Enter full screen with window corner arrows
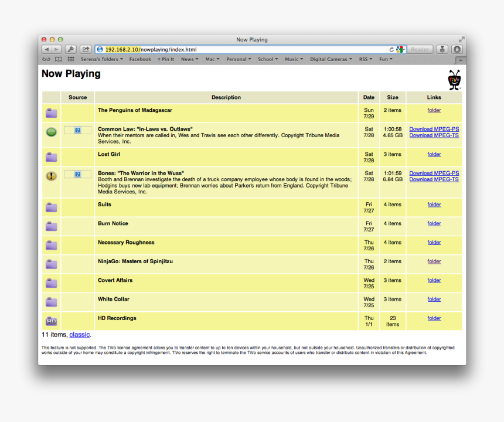Image resolution: width=504 pixels, height=422 pixels. pos(462,39)
